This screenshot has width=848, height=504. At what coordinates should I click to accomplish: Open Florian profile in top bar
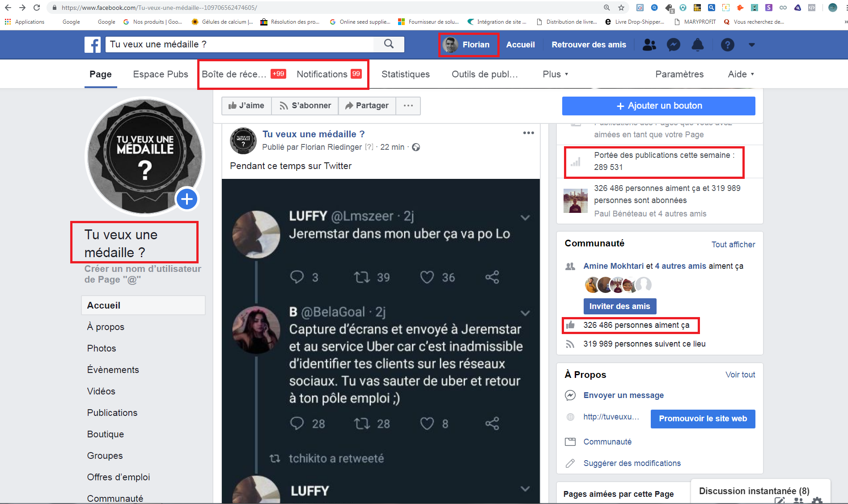[x=466, y=45]
